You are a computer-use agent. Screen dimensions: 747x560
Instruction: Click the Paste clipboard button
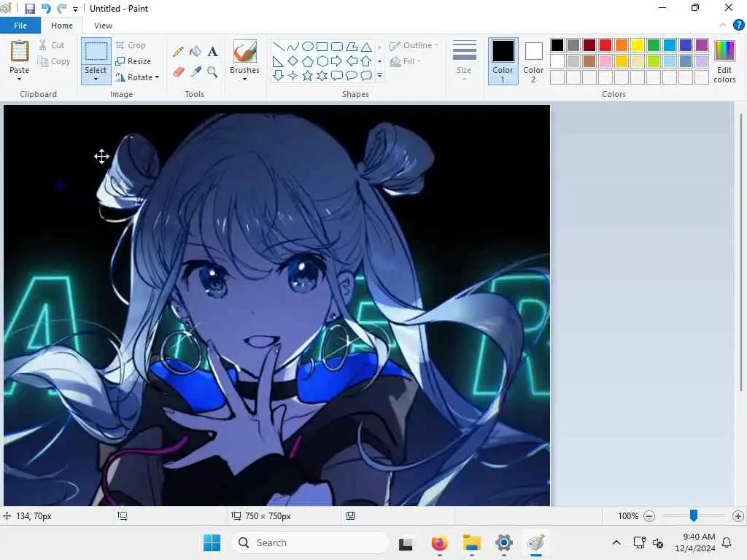20,51
